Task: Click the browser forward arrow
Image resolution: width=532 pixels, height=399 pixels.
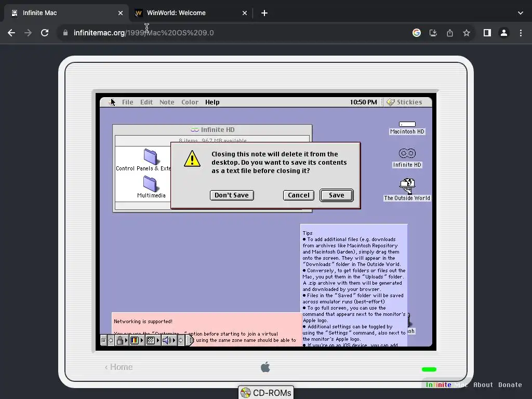Action: tap(28, 33)
